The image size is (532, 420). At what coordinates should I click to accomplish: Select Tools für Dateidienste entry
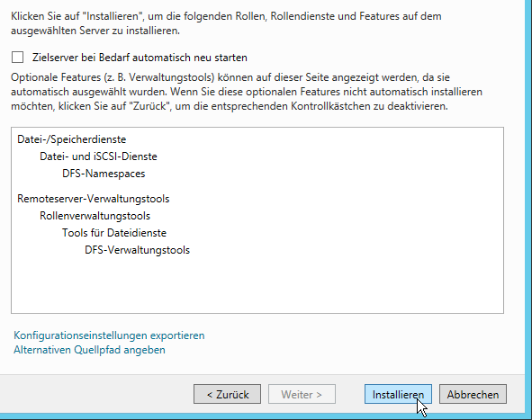(114, 233)
